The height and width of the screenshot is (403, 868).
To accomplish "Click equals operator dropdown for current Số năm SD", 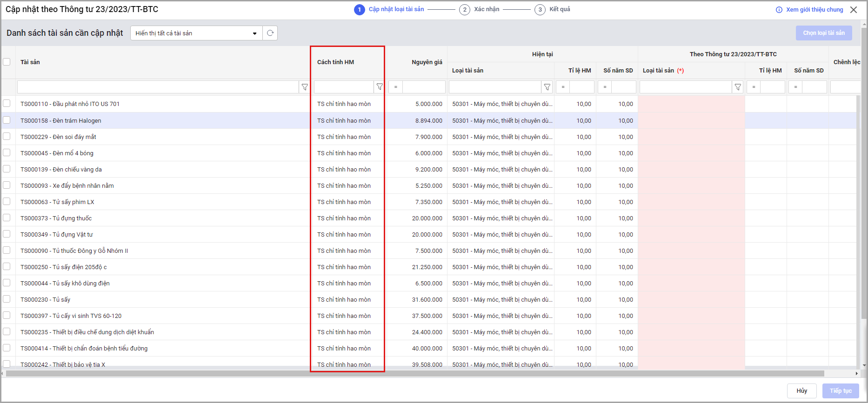I will (605, 87).
